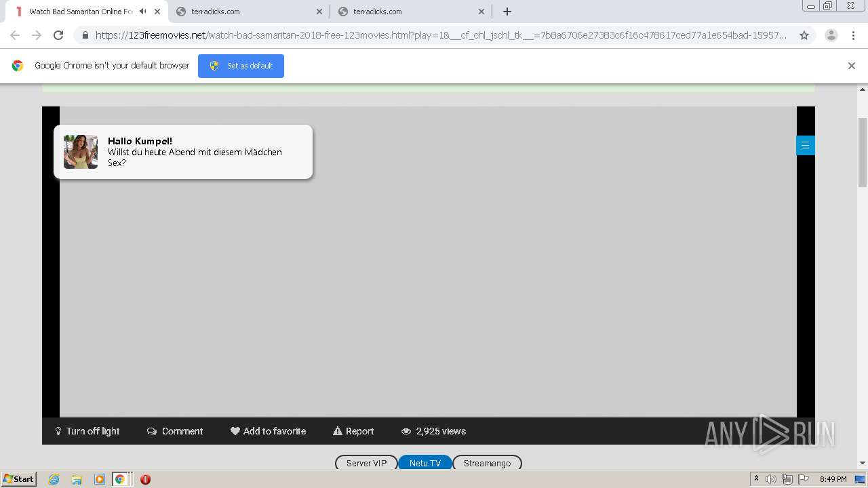
Task: Click the page vertical scrollbar thumb
Action: pyautogui.click(x=863, y=152)
